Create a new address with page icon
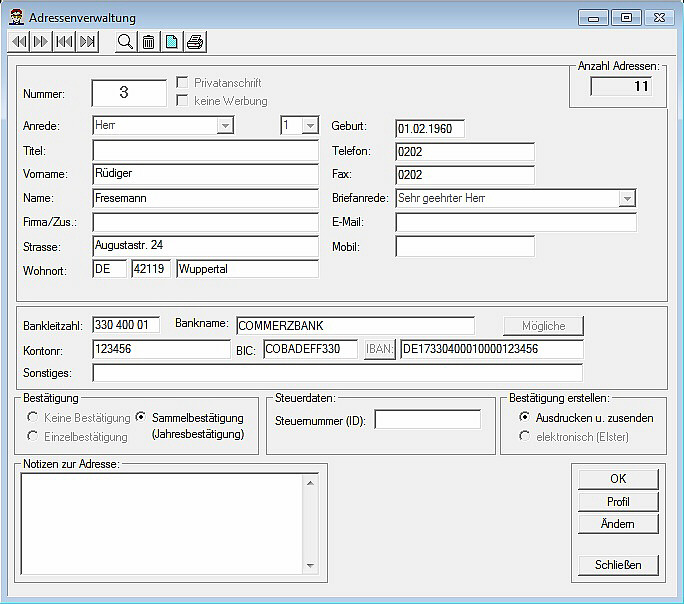Viewport: 684px width, 604px height. [171, 41]
